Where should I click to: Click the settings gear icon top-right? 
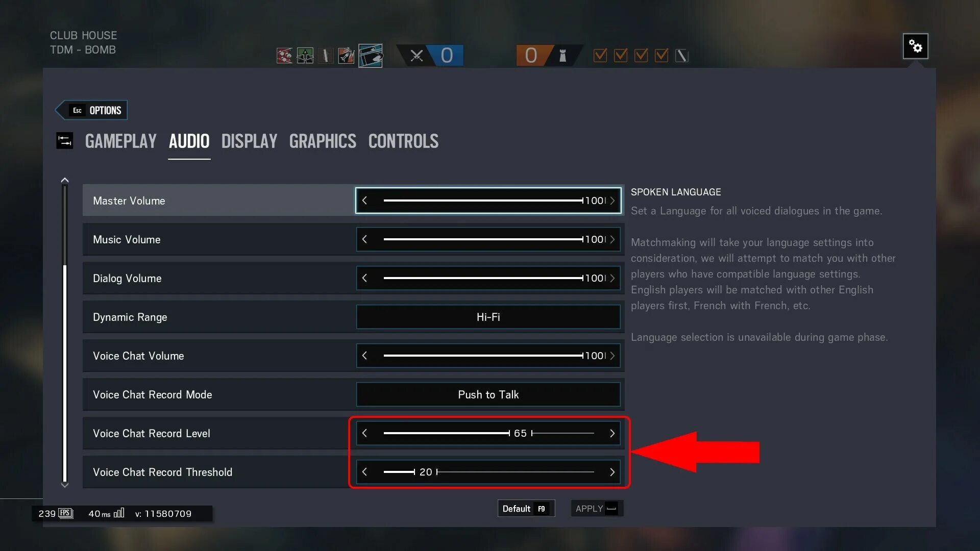[915, 46]
